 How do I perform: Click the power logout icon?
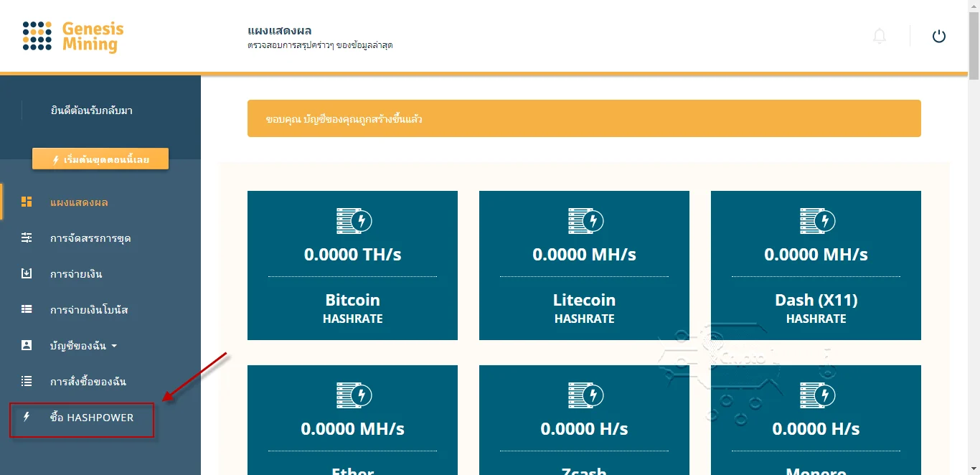point(938,36)
